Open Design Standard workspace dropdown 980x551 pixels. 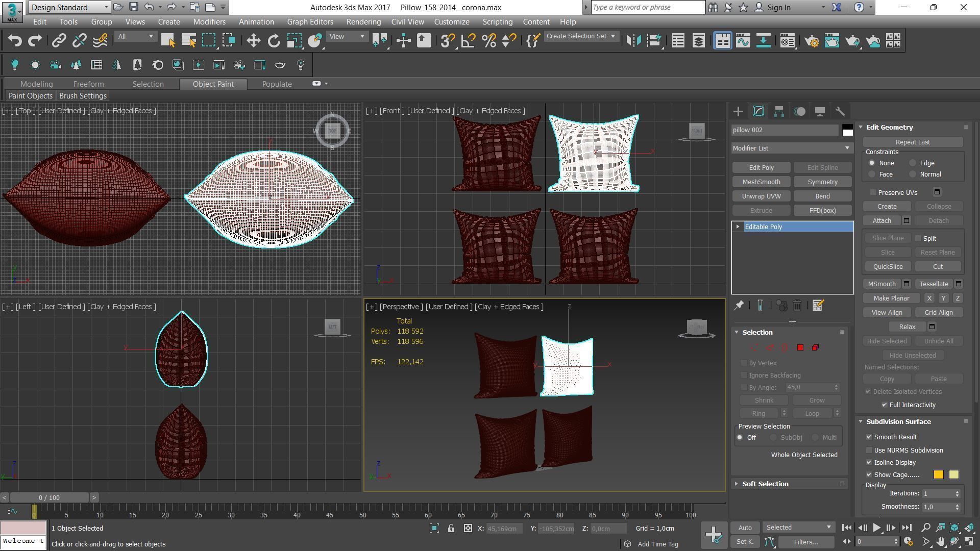69,7
